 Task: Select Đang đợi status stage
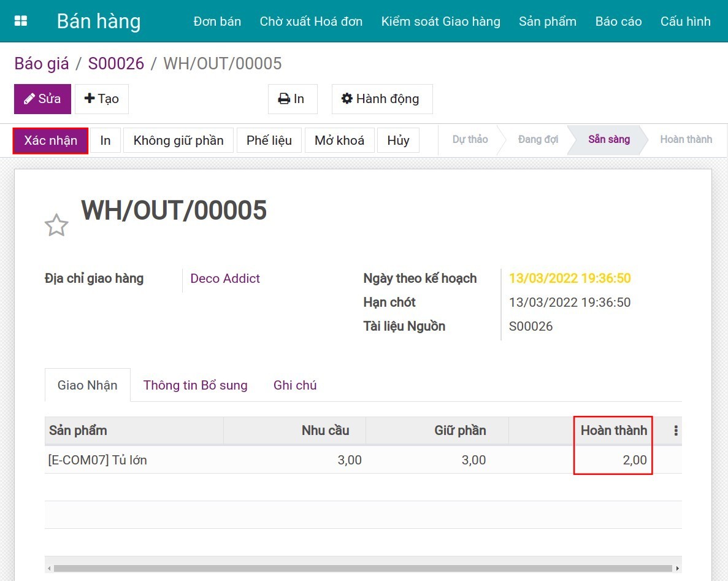point(538,139)
